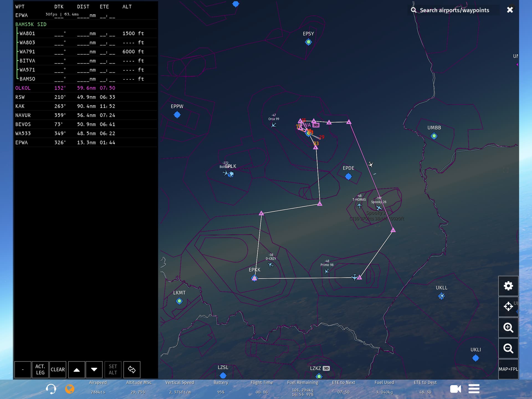The width and height of the screenshot is (532, 399).
Task: Zoom in on the map
Action: pos(508,328)
